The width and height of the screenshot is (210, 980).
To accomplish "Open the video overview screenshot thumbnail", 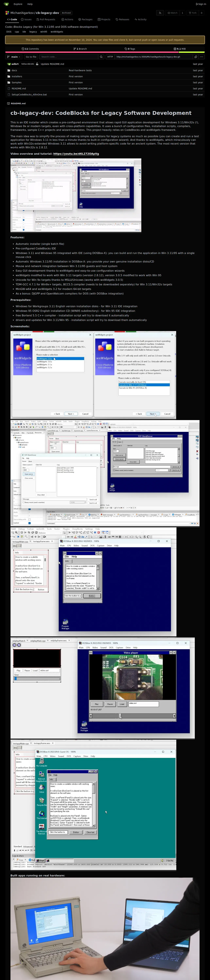I will click(x=76, y=195).
